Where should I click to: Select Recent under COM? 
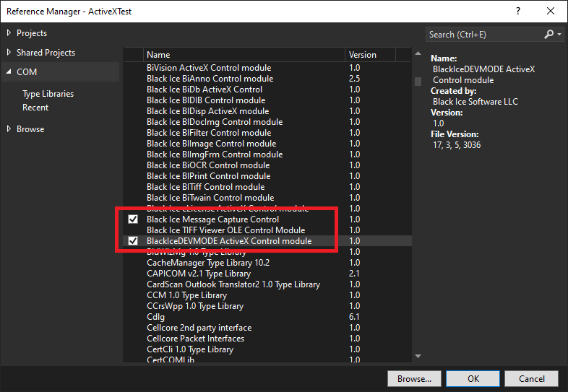[x=35, y=108]
